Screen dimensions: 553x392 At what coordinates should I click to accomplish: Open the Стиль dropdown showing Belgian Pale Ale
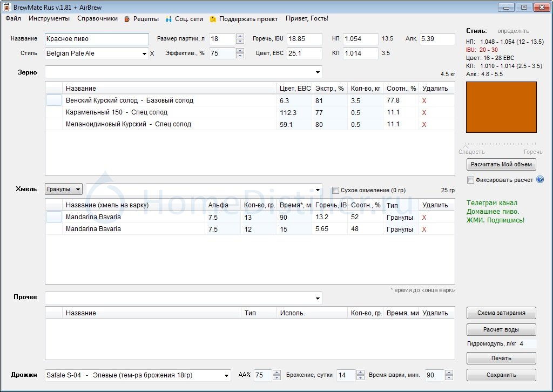click(x=144, y=53)
